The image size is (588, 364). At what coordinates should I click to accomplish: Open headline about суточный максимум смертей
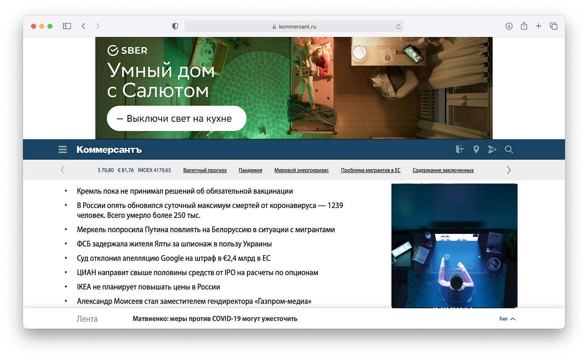click(x=210, y=210)
